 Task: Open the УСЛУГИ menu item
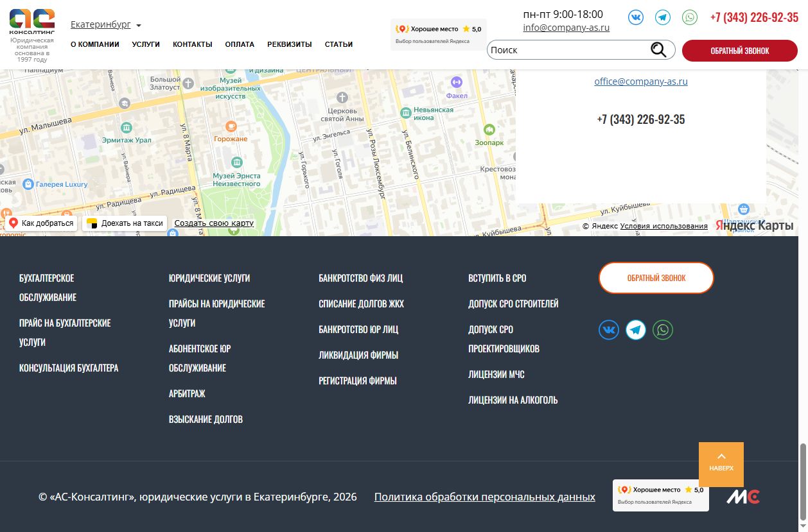point(146,44)
